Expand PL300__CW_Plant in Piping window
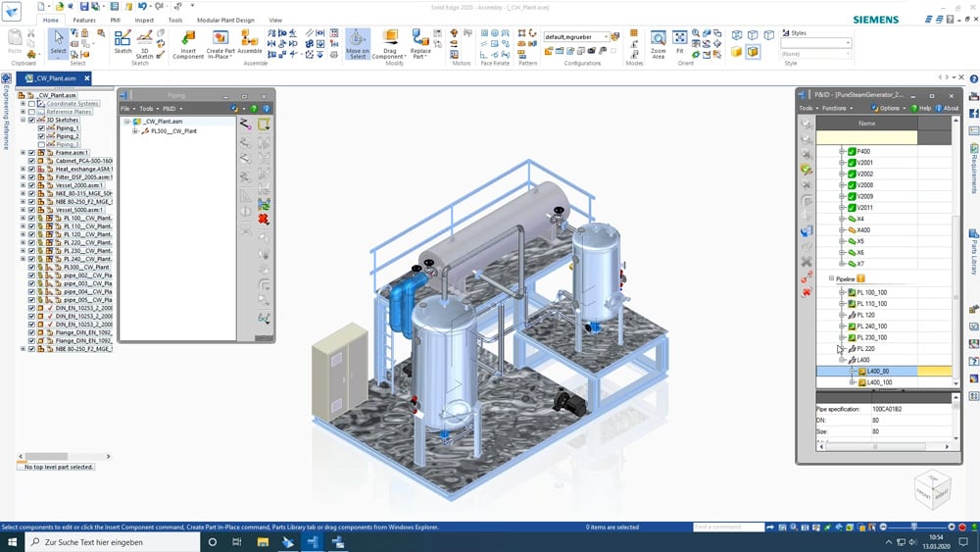Screen dimensions: 980x552 (135, 131)
